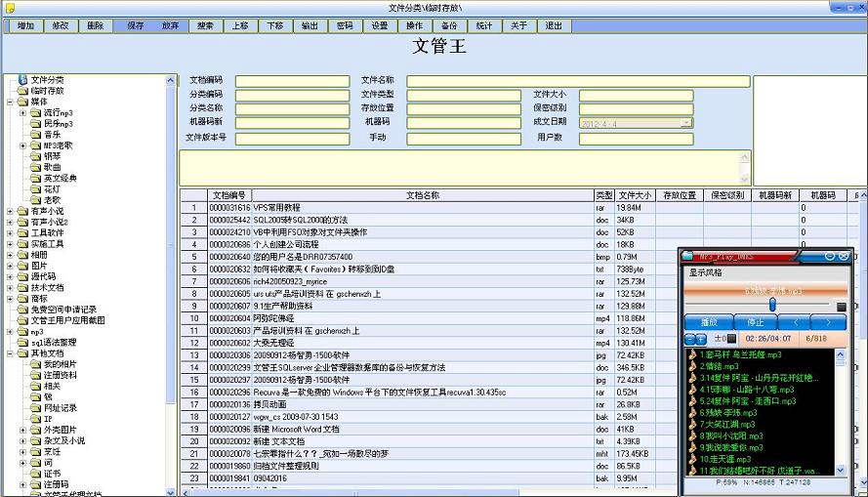The width and height of the screenshot is (868, 497).
Task: Click the 搜索 toolbar button
Action: [205, 25]
